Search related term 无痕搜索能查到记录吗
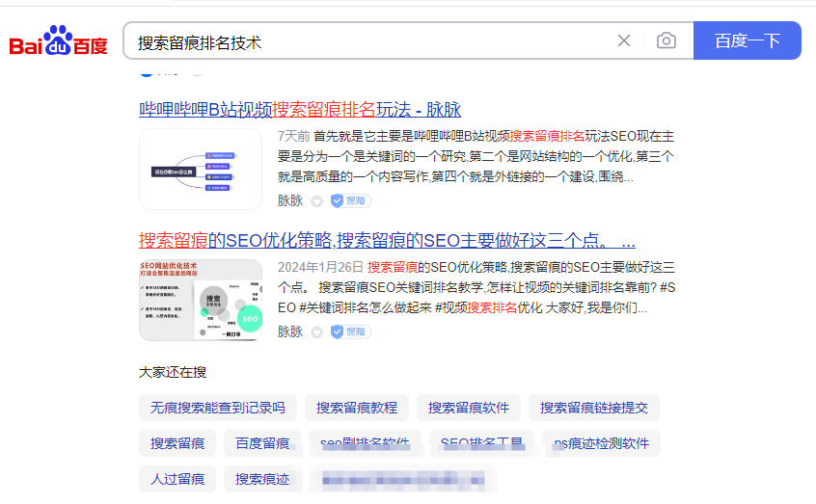The image size is (816, 504). [218, 408]
